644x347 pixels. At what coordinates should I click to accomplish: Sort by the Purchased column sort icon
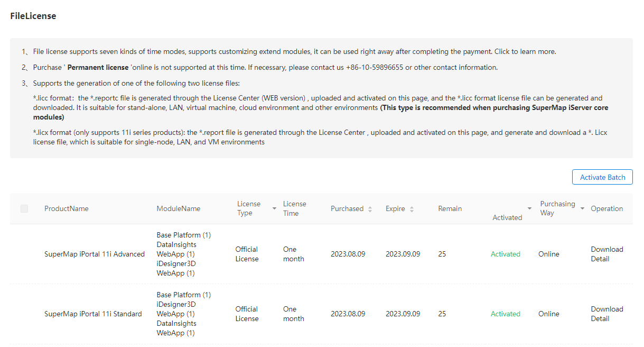(x=370, y=209)
